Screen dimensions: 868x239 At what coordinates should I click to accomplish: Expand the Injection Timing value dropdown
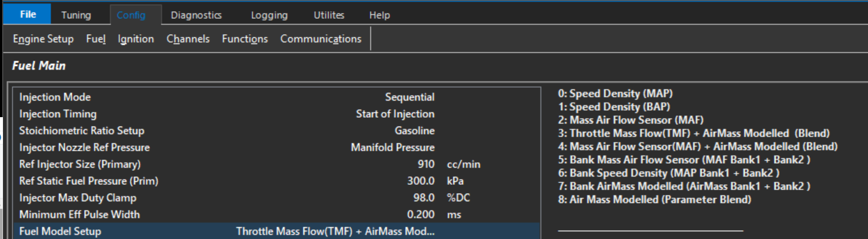395,114
